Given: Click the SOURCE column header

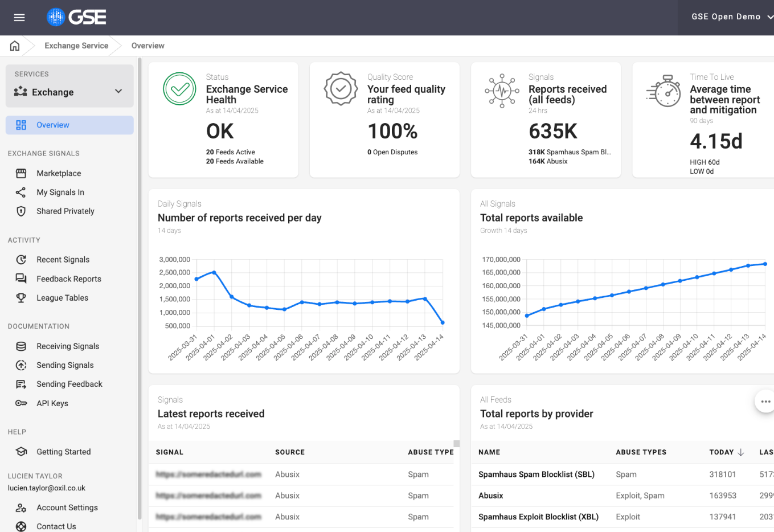Looking at the screenshot, I should (x=290, y=452).
